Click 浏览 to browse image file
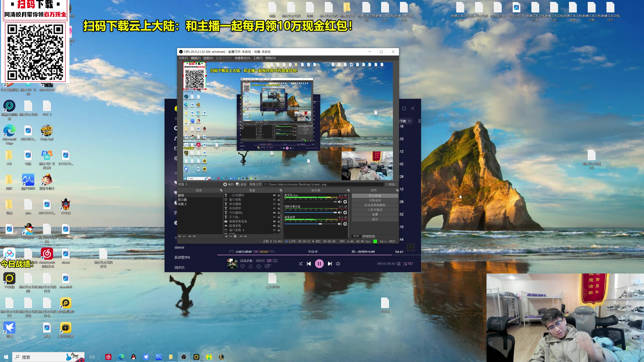 point(391,185)
